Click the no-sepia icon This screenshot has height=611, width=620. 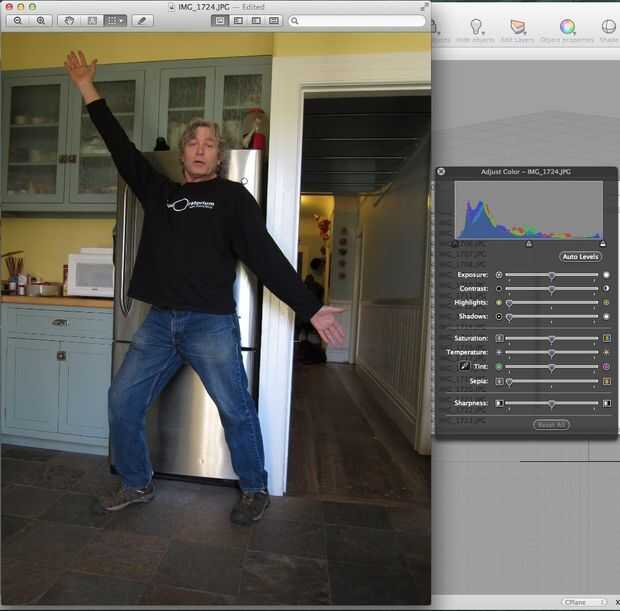tap(499, 381)
